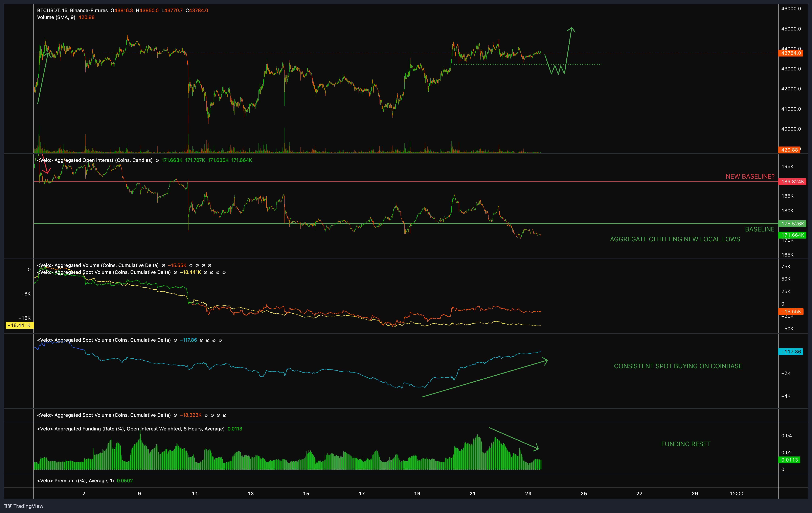Click the 21 date label on time axis
812x513 pixels.
472,493
